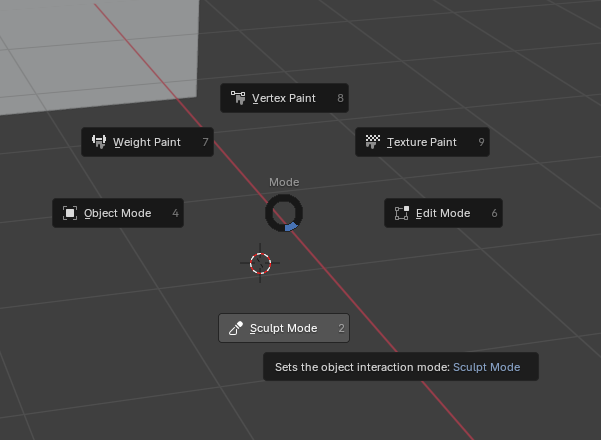Click the 3D cursor crosshair in viewport

pyautogui.click(x=260, y=263)
